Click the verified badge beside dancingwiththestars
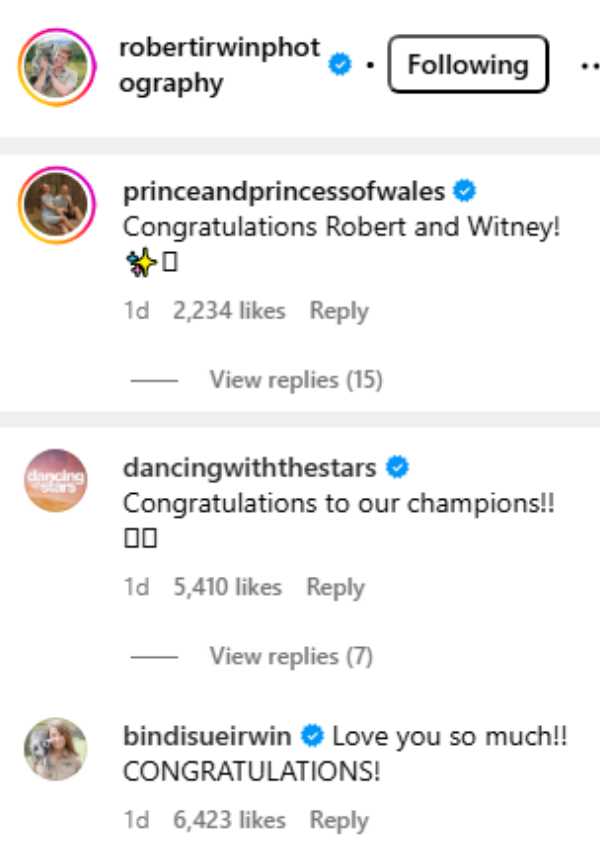Viewport: 600px width, 850px height. pos(398,464)
